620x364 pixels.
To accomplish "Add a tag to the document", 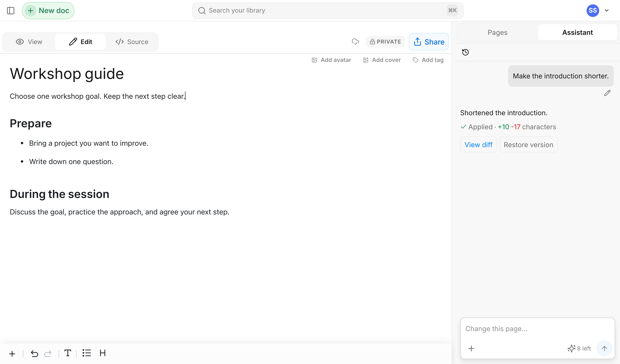I will click(428, 60).
